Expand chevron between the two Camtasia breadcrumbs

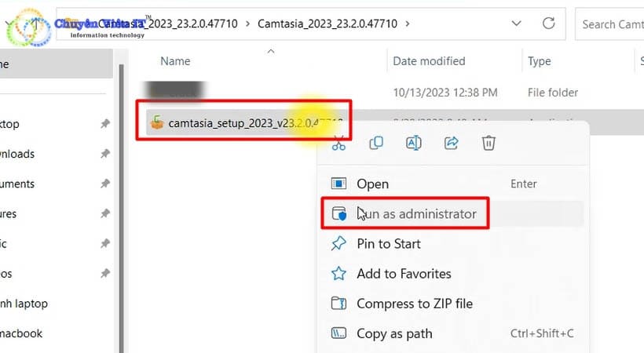pyautogui.click(x=246, y=24)
